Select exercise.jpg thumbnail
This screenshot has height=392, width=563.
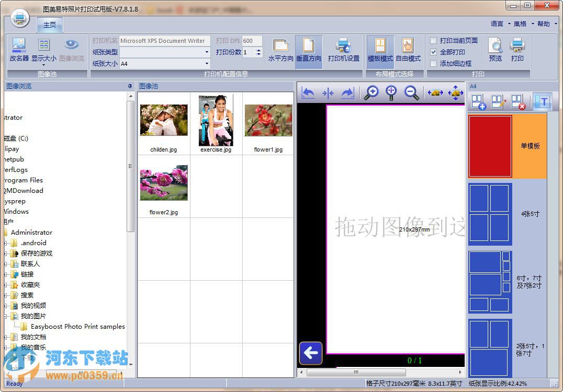pos(216,120)
